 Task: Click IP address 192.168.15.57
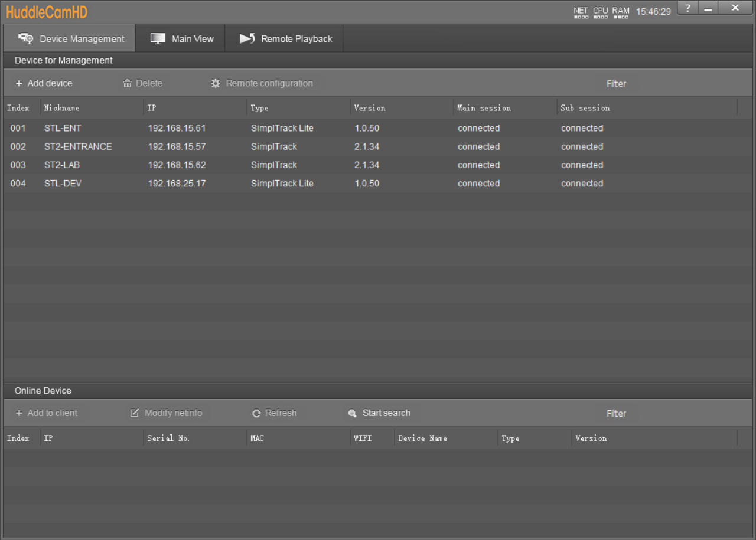pyautogui.click(x=177, y=146)
